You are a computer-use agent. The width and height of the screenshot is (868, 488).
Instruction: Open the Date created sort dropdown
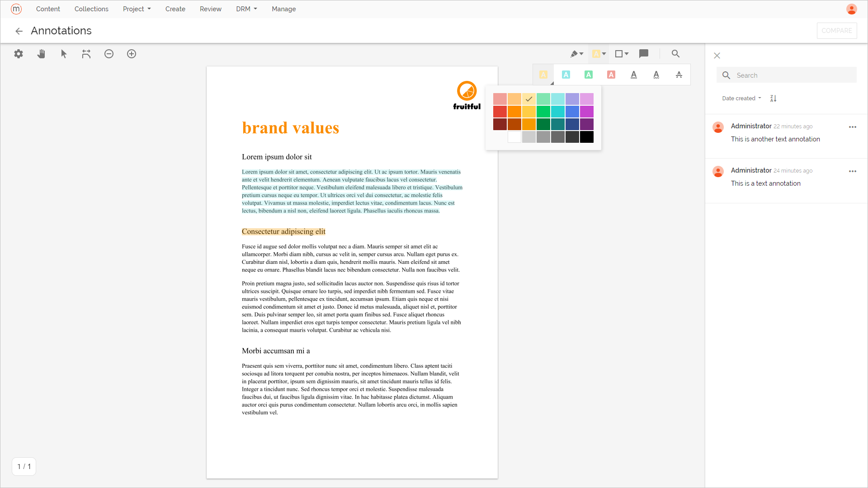(742, 99)
